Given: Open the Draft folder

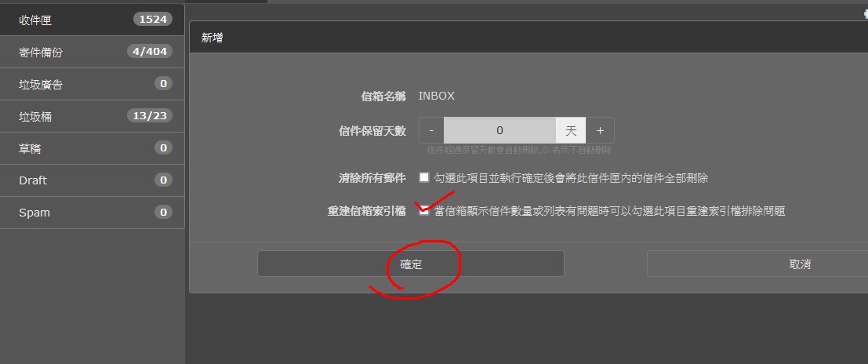Looking at the screenshot, I should pyautogui.click(x=92, y=180).
